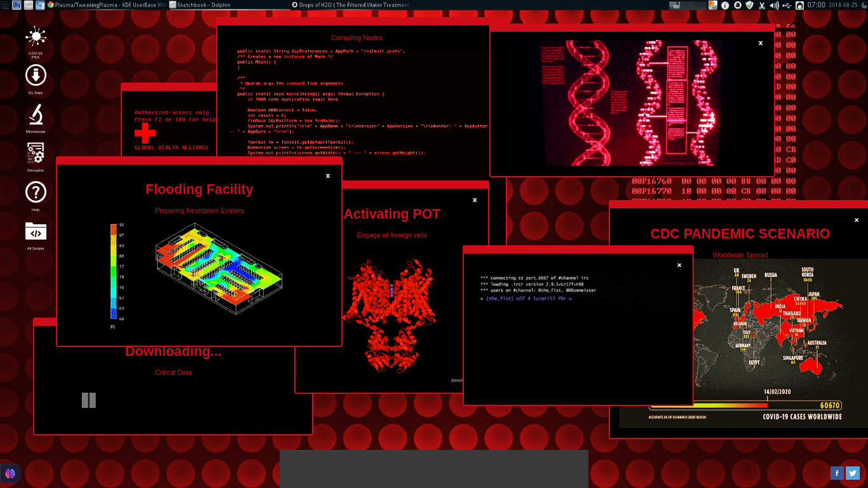The image size is (868, 488).
Task: Close the Flooding Facility window
Action: coord(328,176)
